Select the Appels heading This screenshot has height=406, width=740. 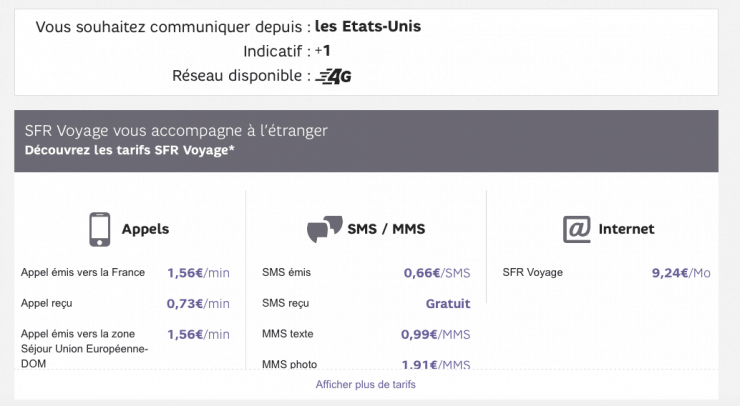click(145, 229)
